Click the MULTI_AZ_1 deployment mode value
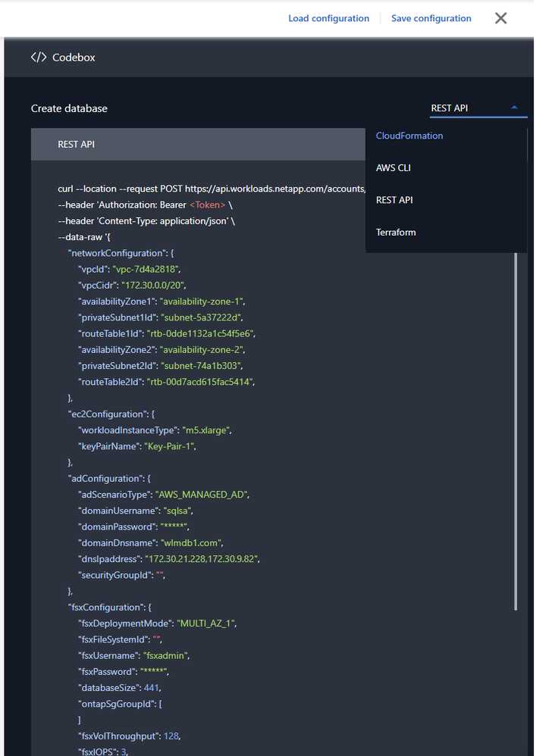 click(x=207, y=623)
